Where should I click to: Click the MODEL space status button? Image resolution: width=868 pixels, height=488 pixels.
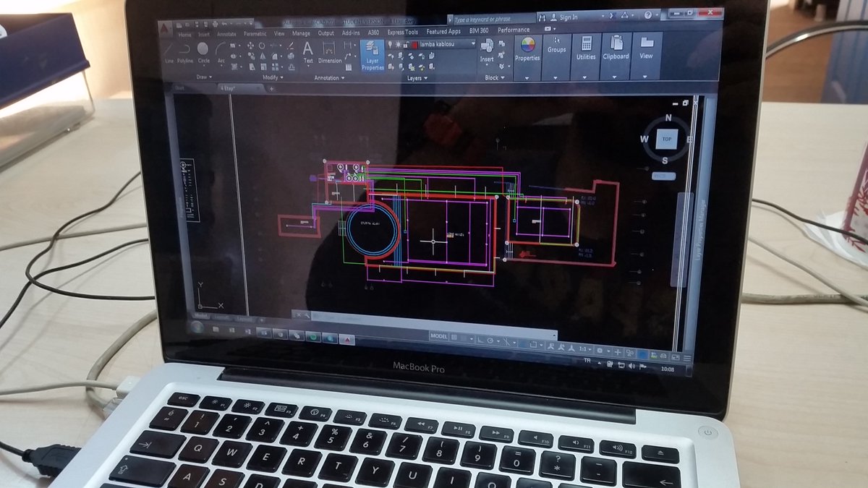pyautogui.click(x=438, y=336)
